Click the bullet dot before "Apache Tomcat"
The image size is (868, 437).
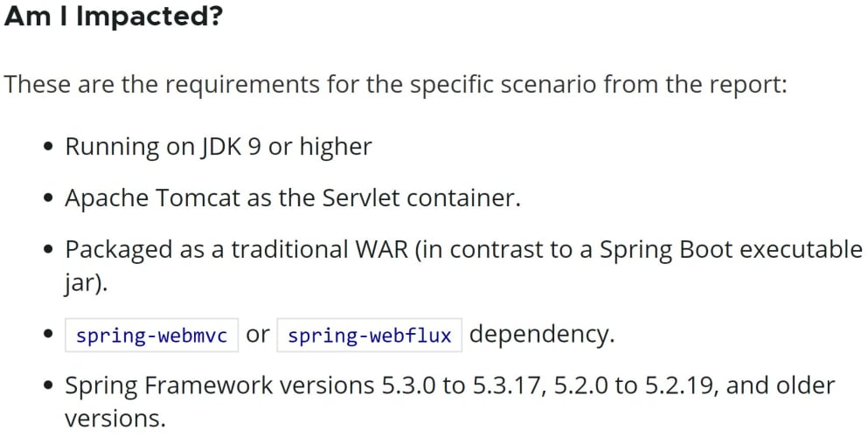click(x=50, y=198)
